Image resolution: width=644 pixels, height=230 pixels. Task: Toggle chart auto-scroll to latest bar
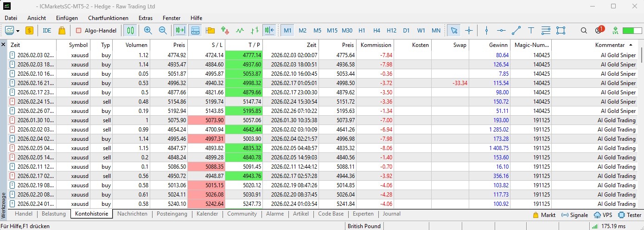179,30
